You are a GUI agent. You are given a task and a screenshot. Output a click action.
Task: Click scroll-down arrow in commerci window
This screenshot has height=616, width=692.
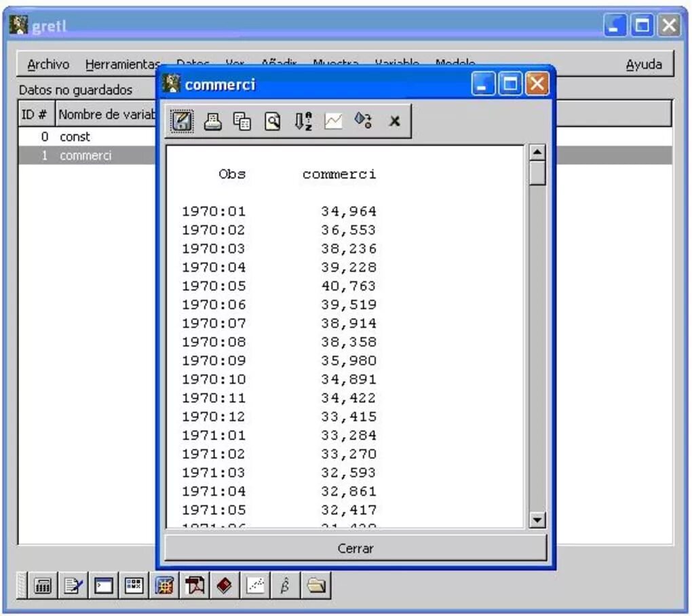point(537,520)
